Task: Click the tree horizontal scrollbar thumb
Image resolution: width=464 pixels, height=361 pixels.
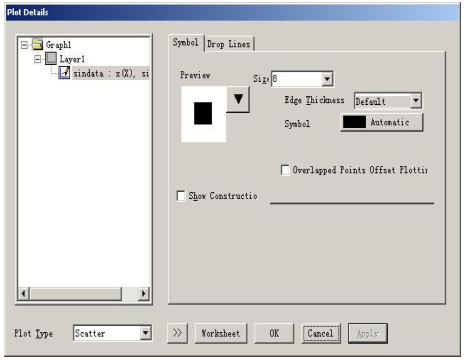Action: coord(76,294)
